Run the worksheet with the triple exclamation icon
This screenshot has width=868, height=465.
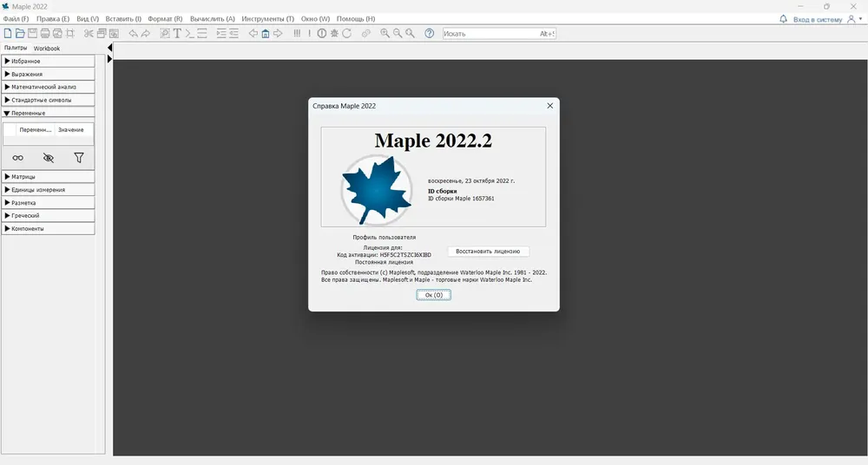tap(297, 33)
